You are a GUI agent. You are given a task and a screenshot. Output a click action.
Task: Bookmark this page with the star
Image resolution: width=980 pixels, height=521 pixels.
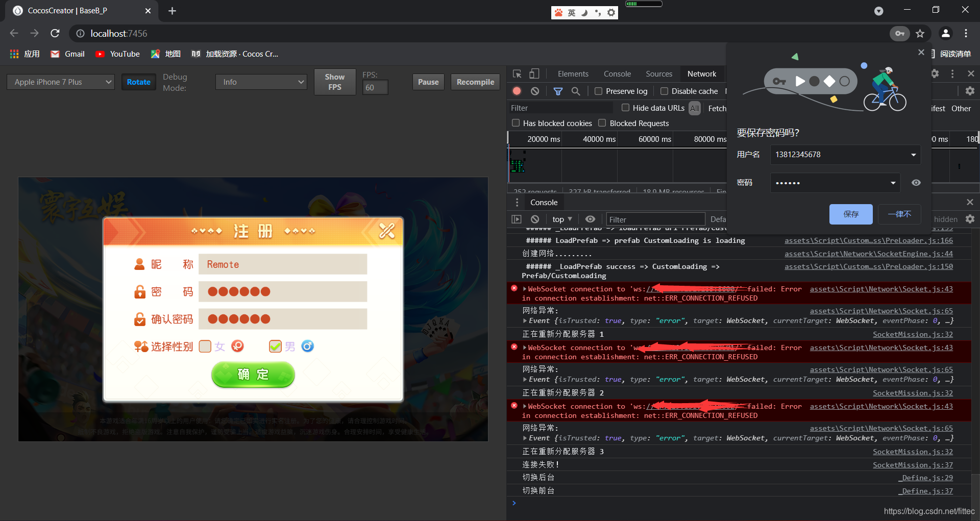pos(920,33)
